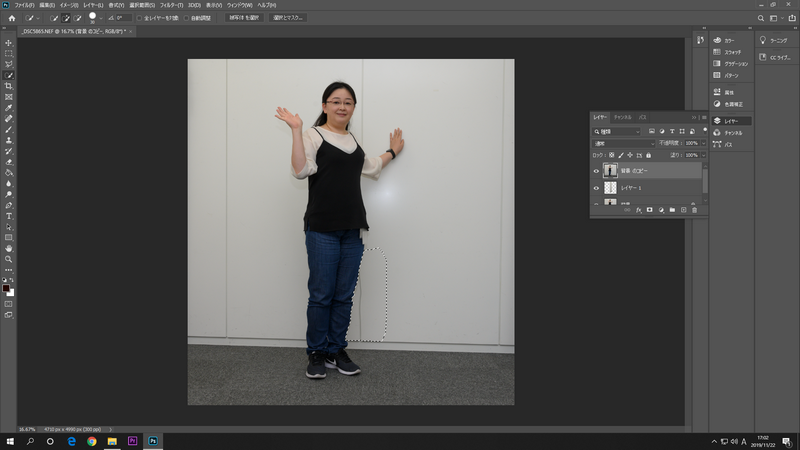800x450 pixels.
Task: Select the Eraser tool
Action: pos(9,162)
